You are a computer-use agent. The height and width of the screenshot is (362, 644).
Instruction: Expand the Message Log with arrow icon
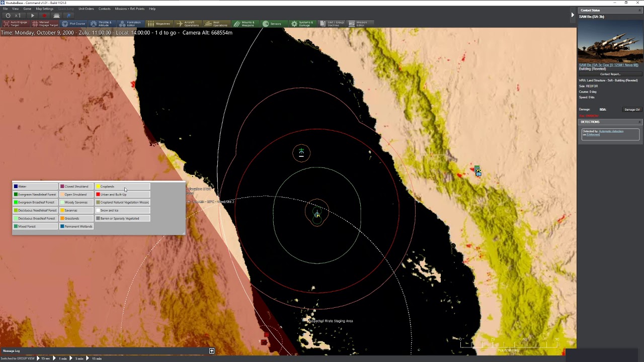click(212, 351)
